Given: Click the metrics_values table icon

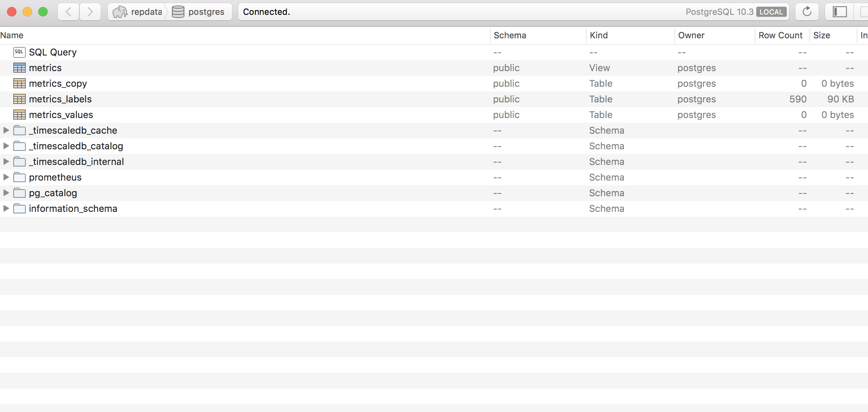Looking at the screenshot, I should click(19, 115).
